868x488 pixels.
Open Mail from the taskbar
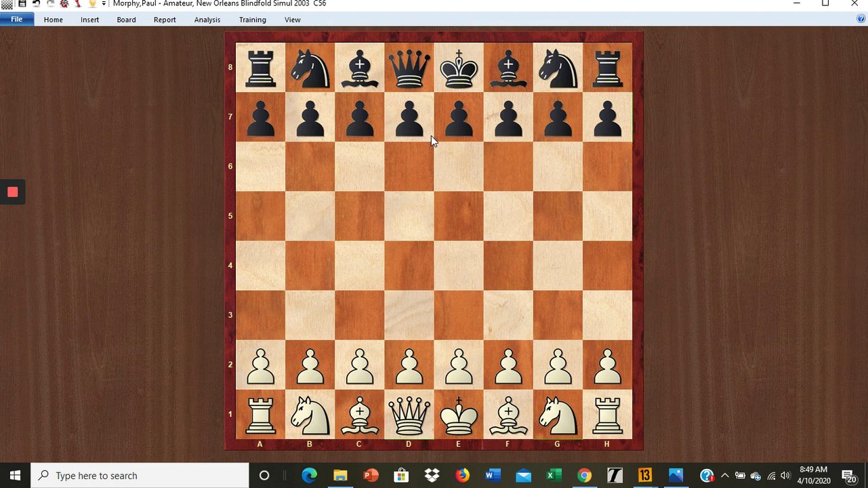pyautogui.click(x=523, y=475)
